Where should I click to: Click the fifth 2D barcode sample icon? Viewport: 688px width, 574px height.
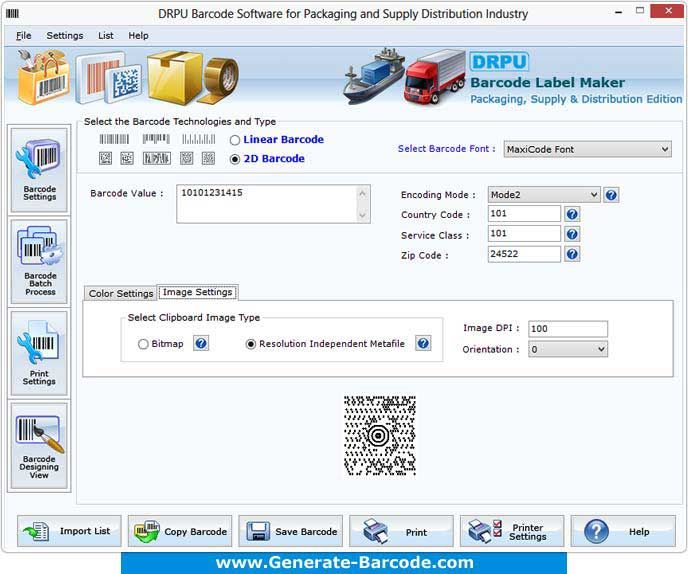pos(208,158)
